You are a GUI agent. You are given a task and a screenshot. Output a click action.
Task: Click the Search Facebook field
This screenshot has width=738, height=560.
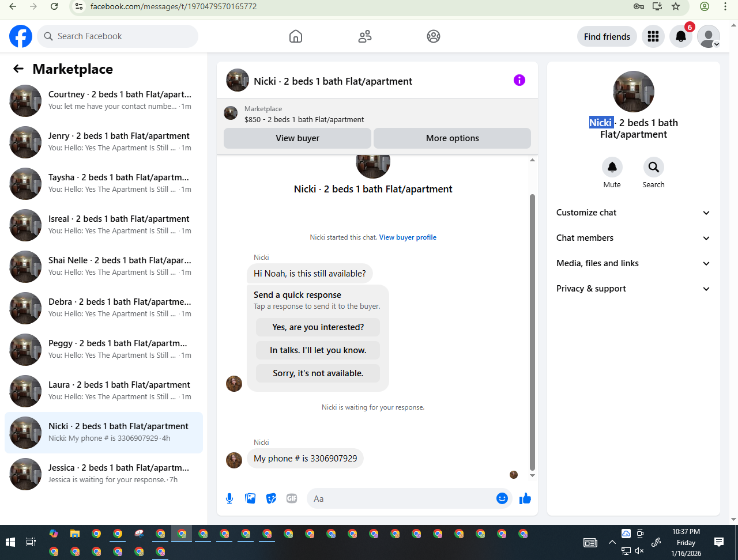click(118, 36)
